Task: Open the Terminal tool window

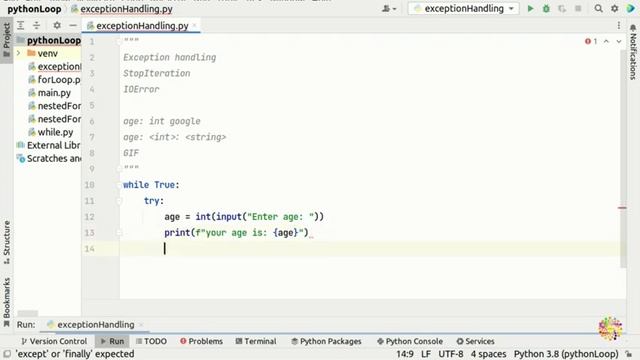Action: pyautogui.click(x=256, y=341)
